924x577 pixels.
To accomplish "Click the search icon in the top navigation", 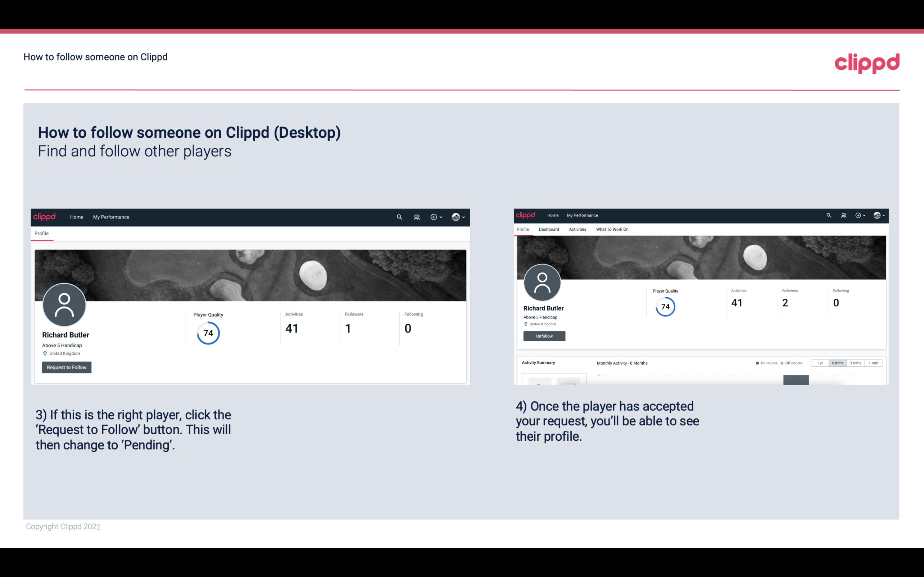I will coord(399,217).
